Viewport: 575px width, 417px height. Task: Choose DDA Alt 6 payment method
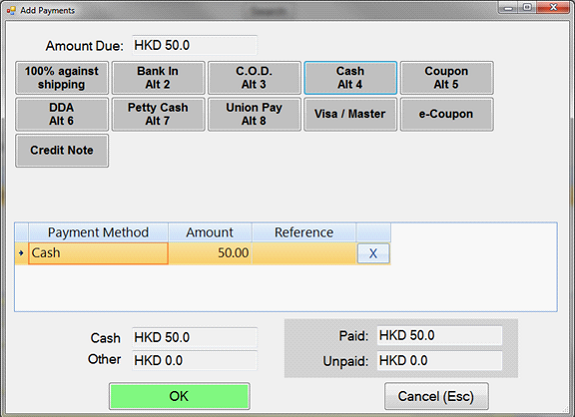(x=62, y=114)
